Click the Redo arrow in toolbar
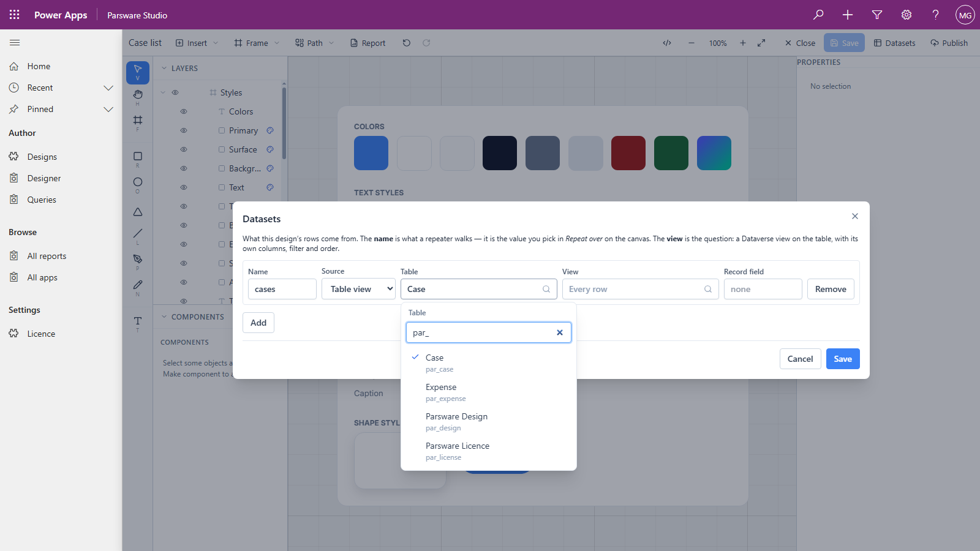This screenshot has width=980, height=551. (426, 43)
